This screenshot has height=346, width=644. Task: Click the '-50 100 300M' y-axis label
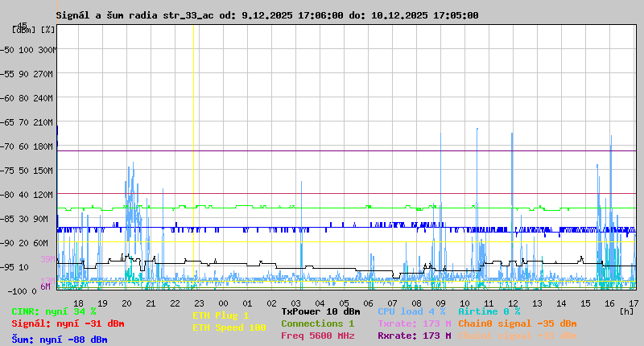pos(28,50)
